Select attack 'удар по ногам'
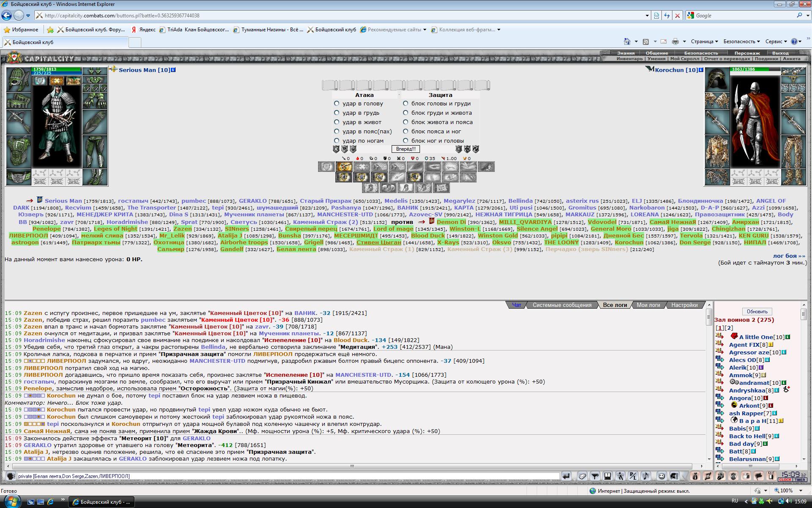 (337, 141)
